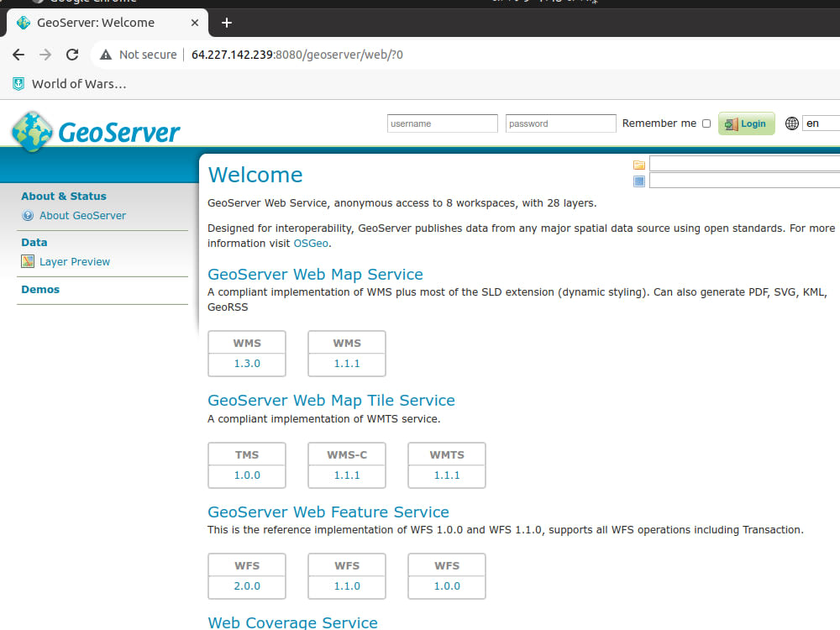Open WMS 1.1.1 capabilities
The image size is (840, 630).
[347, 363]
